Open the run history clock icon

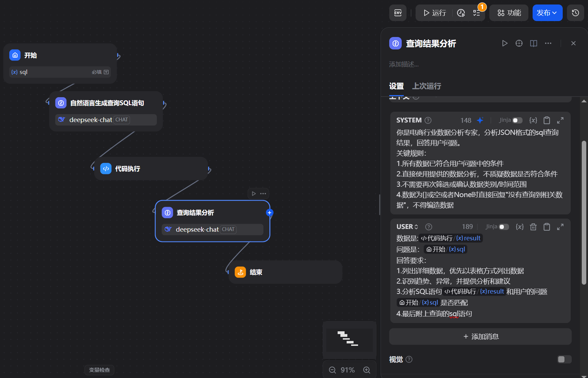coord(461,13)
